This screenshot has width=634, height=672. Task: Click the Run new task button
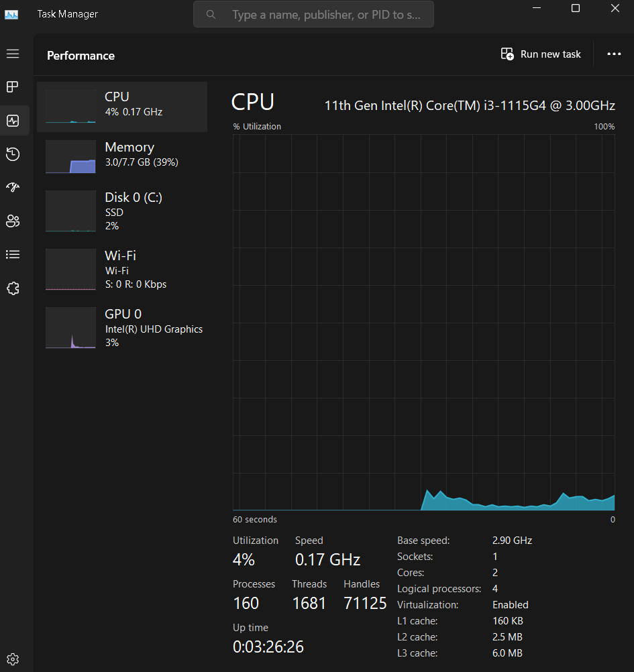point(541,54)
